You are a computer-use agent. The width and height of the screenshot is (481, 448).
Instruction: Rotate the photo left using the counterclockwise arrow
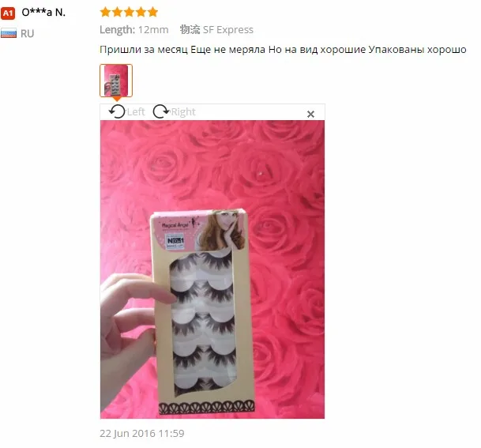(117, 111)
